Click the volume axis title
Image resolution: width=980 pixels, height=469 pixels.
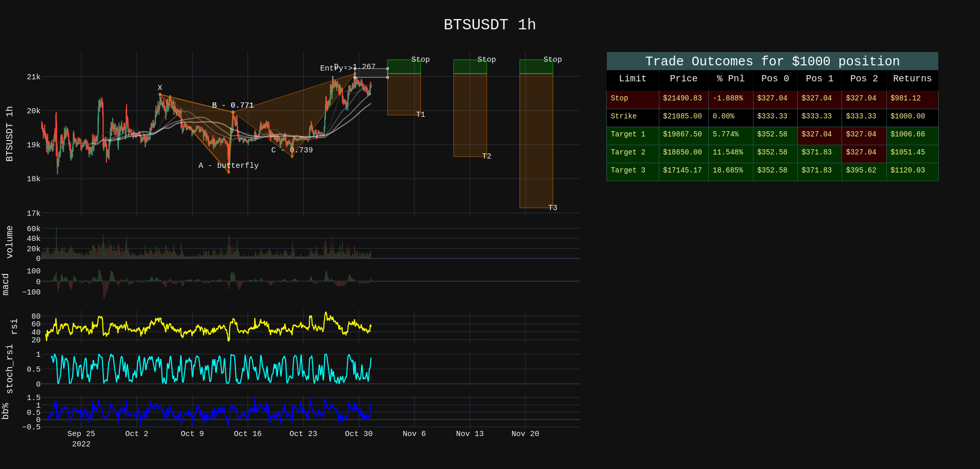[9, 242]
